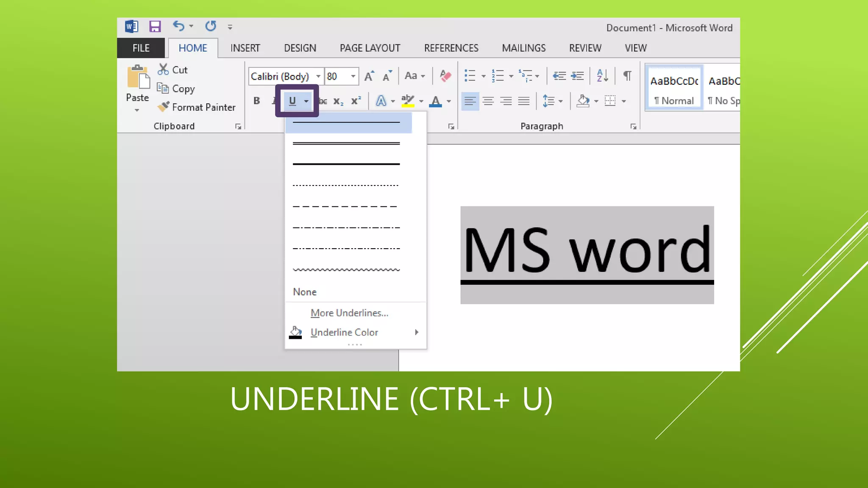Click the Font Color red A
This screenshot has width=868, height=488.
pyautogui.click(x=435, y=101)
